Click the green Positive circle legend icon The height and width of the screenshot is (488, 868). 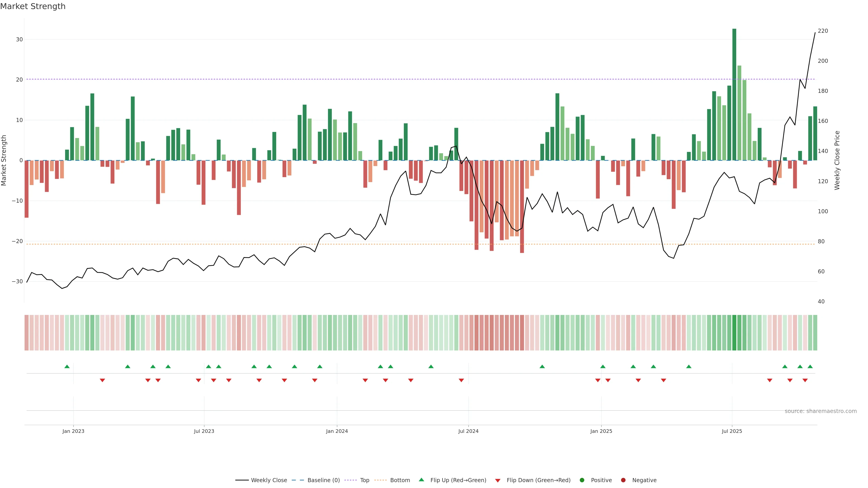click(x=582, y=480)
